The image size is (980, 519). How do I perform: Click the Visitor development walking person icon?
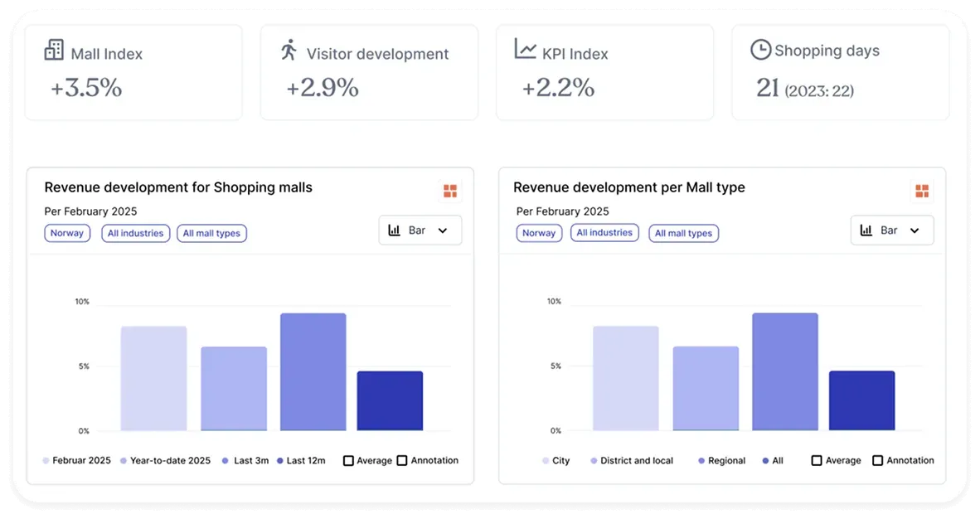coord(289,51)
